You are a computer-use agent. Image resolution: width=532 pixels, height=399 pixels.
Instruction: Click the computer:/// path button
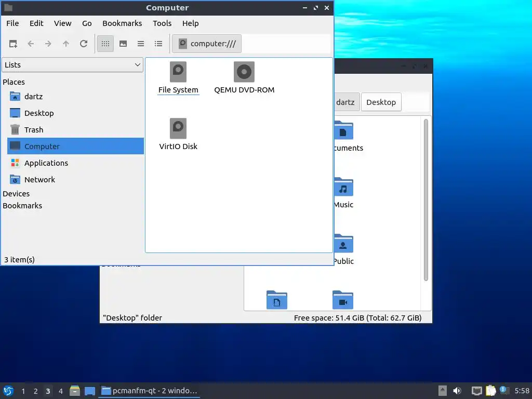[x=207, y=44]
